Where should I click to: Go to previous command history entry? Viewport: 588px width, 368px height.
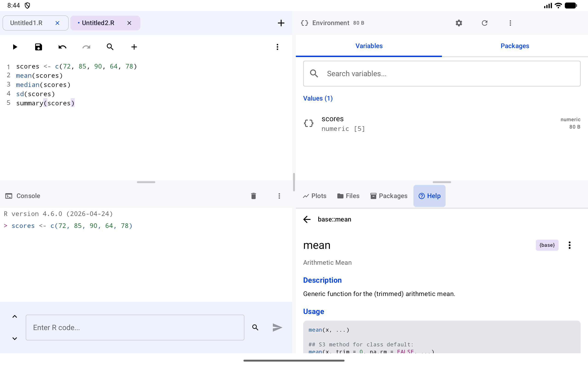click(x=14, y=316)
